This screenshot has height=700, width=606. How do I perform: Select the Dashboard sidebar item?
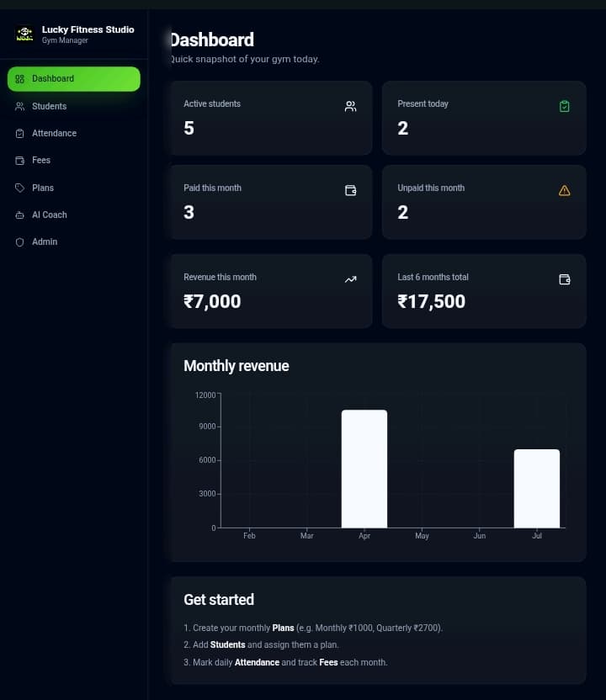[74, 79]
